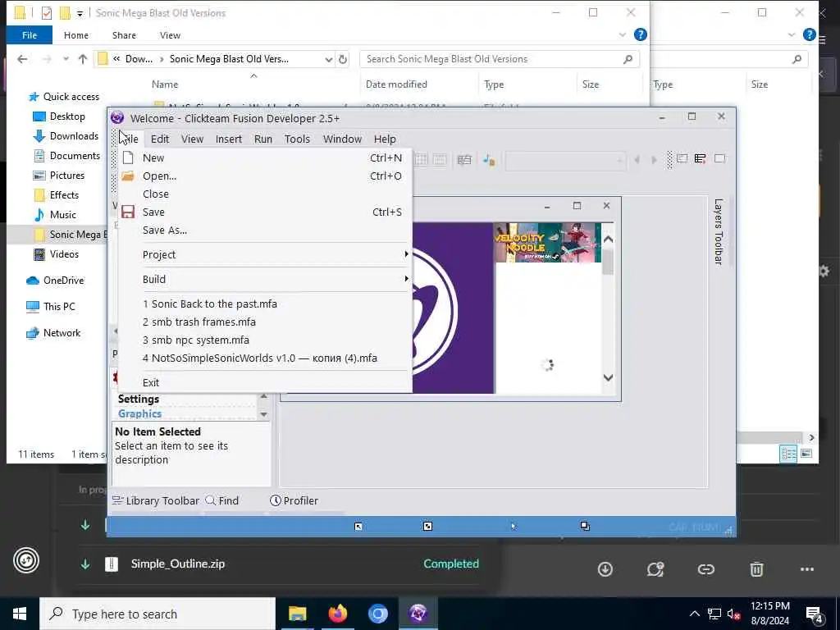
Task: Toggle the workspace toolbar window icon
Action: (x=682, y=158)
